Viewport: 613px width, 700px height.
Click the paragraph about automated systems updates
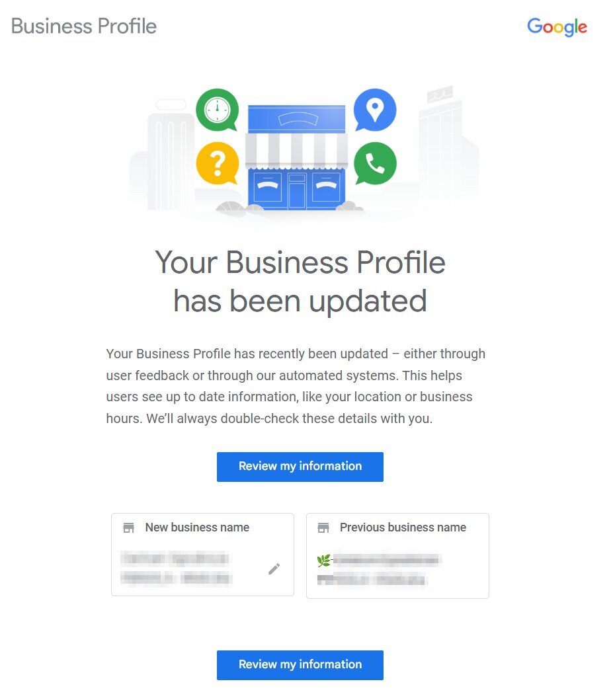click(296, 386)
